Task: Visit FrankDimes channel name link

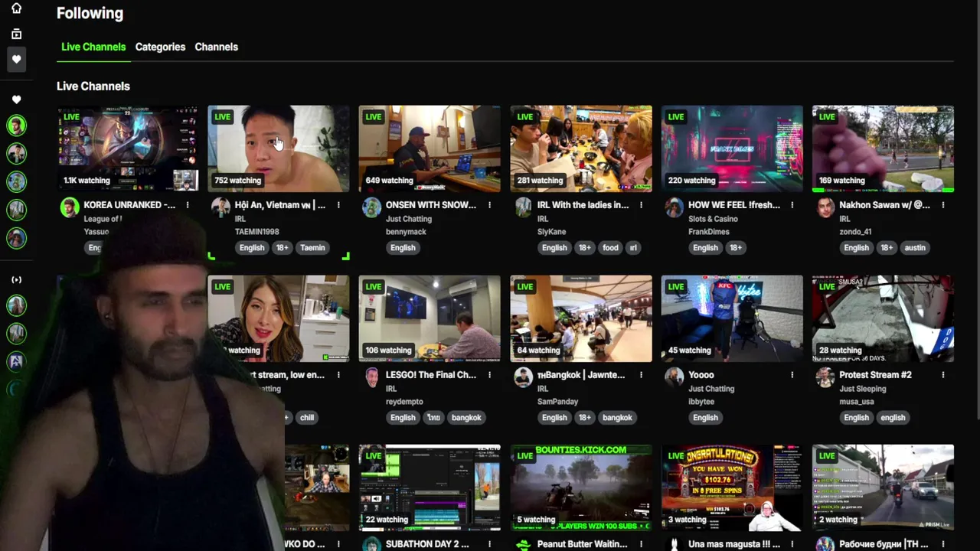Action: (710, 232)
